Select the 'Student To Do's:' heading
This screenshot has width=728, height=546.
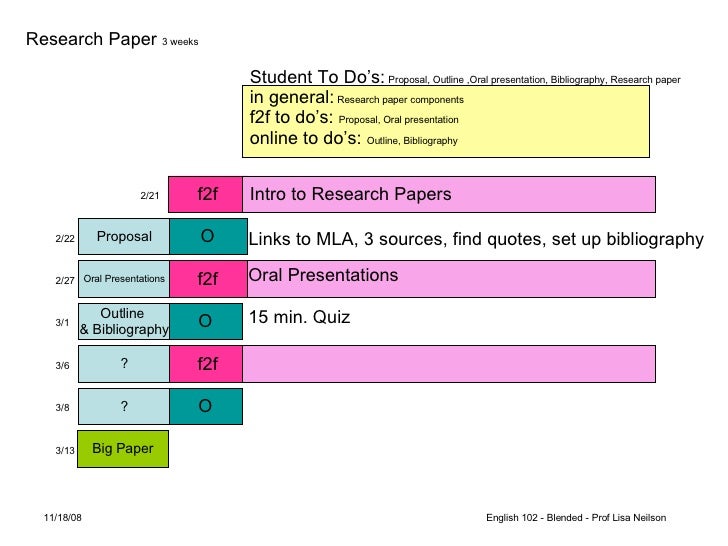coord(317,77)
